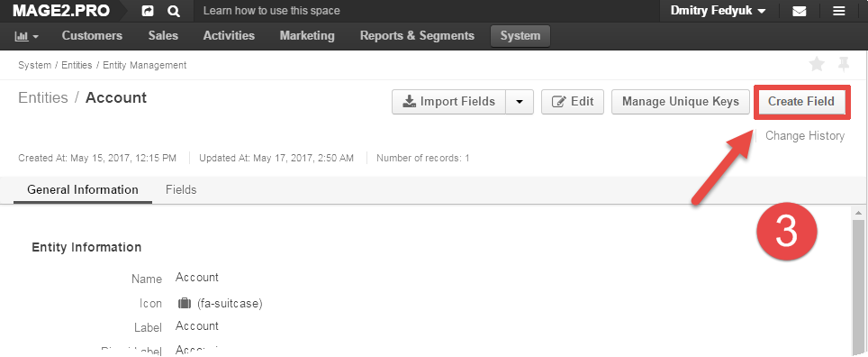
Task: Click the vertical scrollbar thumb
Action: 858,286
